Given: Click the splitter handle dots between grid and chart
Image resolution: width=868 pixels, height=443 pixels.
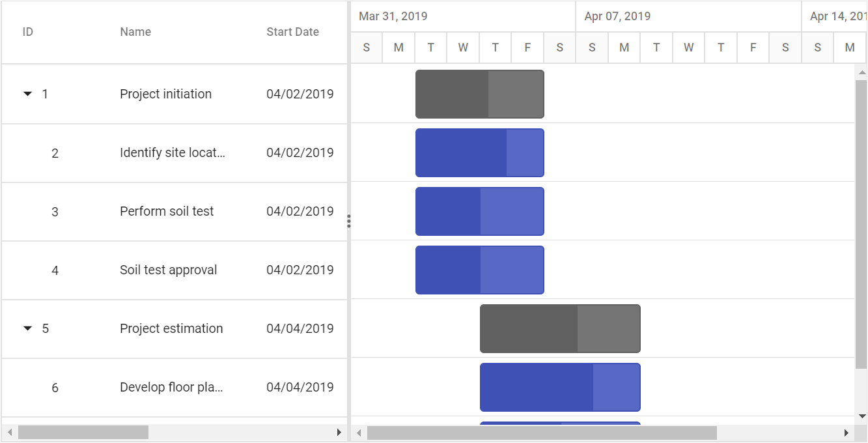Looking at the screenshot, I should [349, 221].
